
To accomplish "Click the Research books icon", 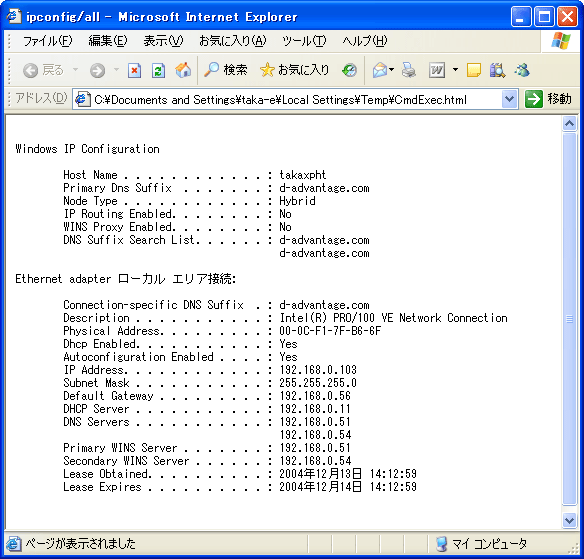I will [497, 70].
